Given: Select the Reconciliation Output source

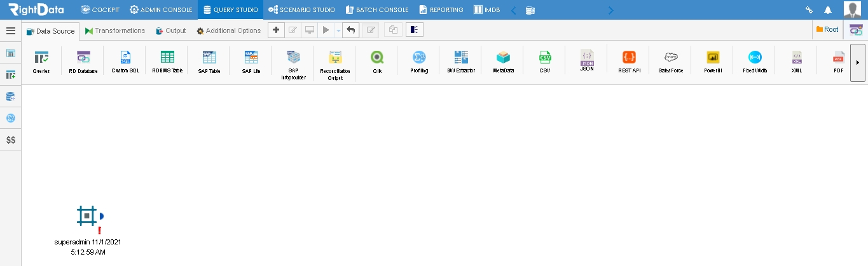Looking at the screenshot, I should (335, 65).
